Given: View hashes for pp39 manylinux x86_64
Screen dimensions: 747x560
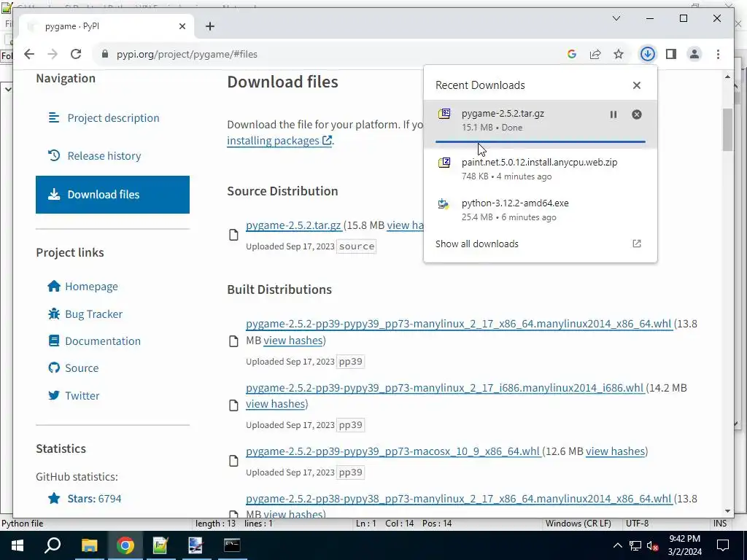Looking at the screenshot, I should coord(293,341).
